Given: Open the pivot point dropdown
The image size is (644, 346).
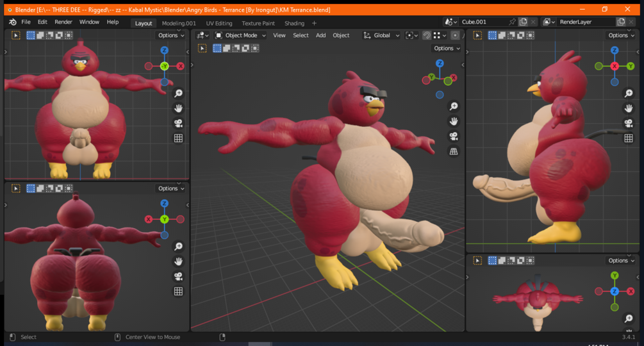Looking at the screenshot, I should [x=411, y=35].
